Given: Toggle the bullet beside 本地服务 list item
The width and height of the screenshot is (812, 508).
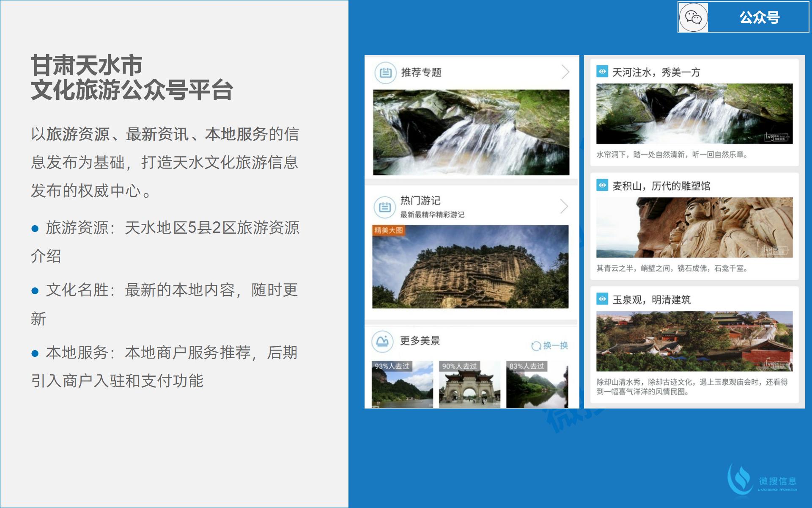Looking at the screenshot, I should click(35, 353).
